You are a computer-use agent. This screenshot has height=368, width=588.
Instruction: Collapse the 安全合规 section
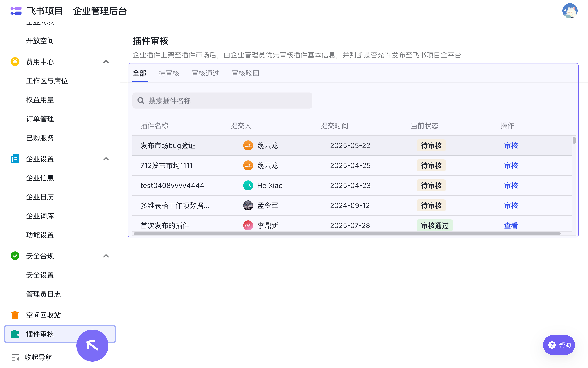click(106, 256)
